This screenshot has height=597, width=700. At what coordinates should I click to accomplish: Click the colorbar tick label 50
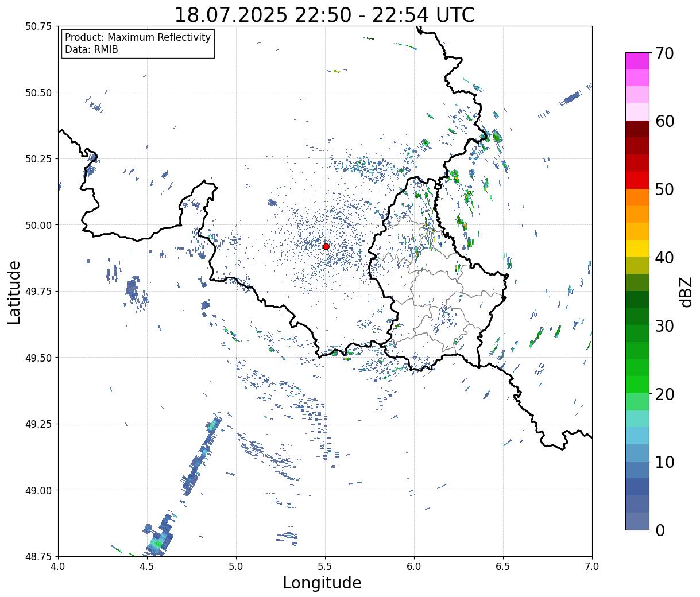click(x=664, y=189)
